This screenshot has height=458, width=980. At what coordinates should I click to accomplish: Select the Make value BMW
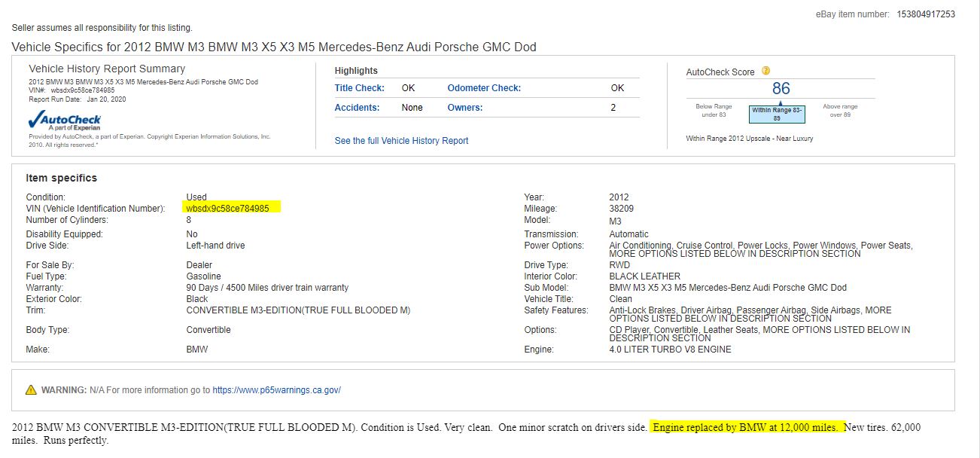tap(197, 350)
